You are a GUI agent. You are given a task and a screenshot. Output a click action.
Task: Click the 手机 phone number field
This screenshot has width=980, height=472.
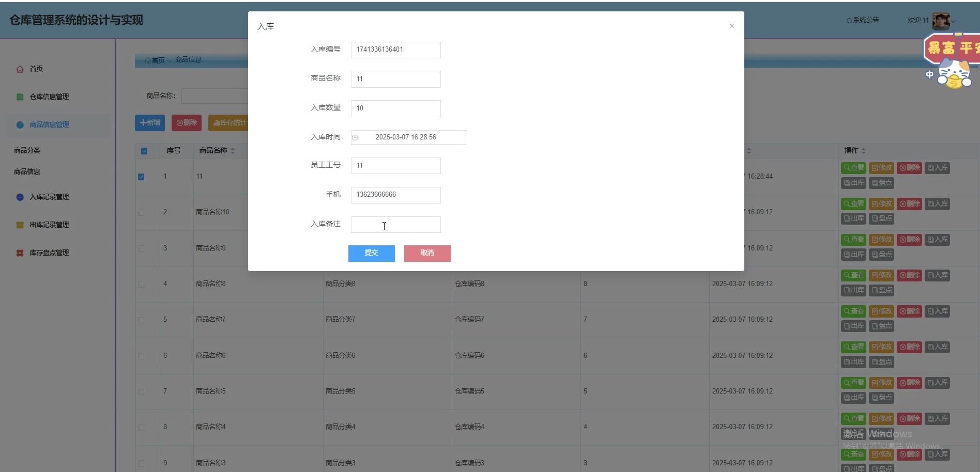(396, 195)
